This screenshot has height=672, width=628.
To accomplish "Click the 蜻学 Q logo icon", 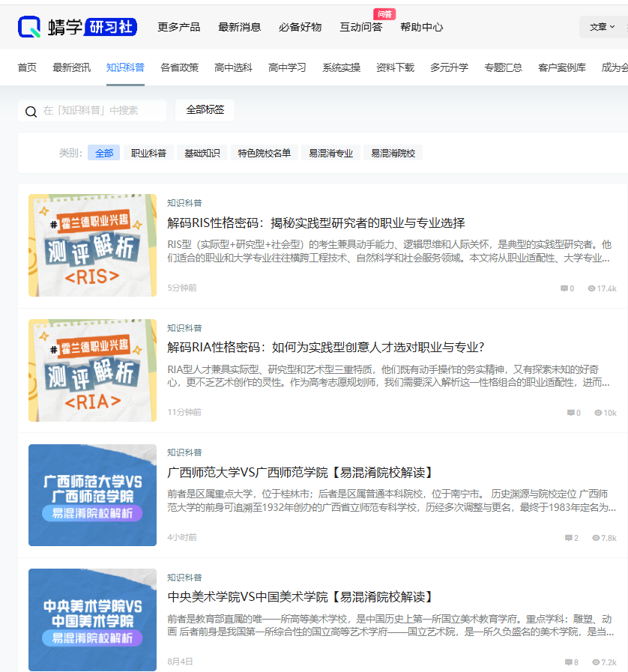I will [29, 26].
